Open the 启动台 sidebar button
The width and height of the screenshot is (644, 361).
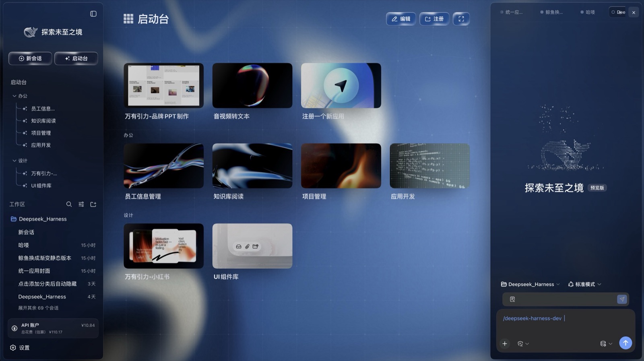coord(76,58)
